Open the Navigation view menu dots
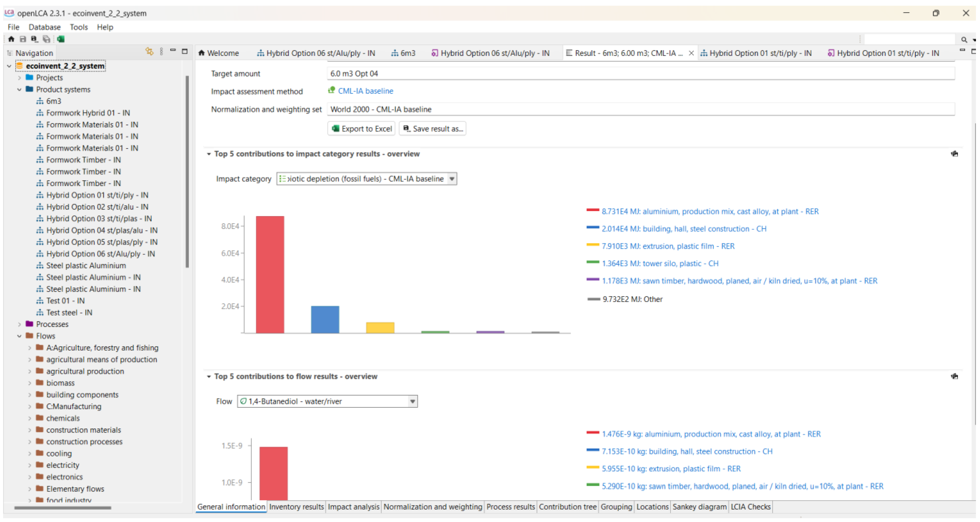 [x=161, y=51]
